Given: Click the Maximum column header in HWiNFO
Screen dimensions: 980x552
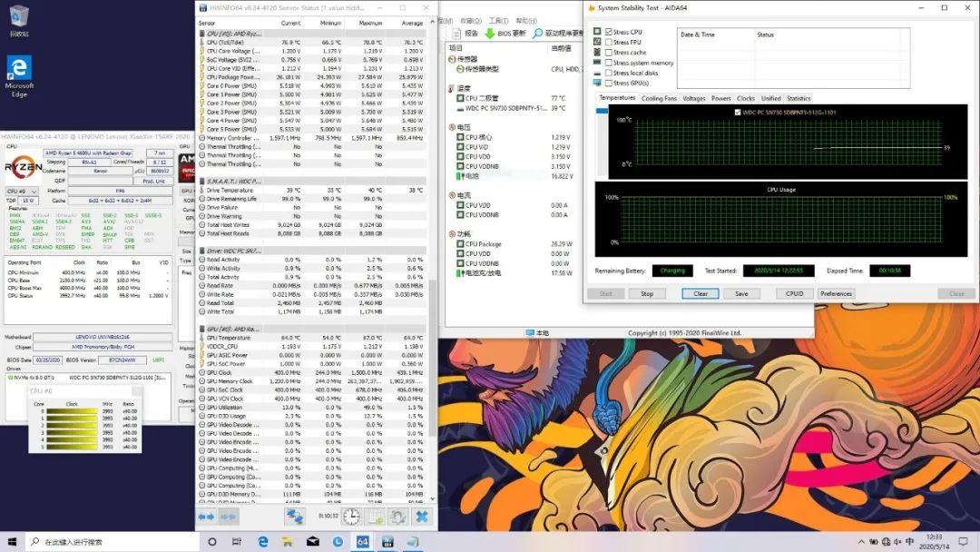Looking at the screenshot, I should click(370, 23).
